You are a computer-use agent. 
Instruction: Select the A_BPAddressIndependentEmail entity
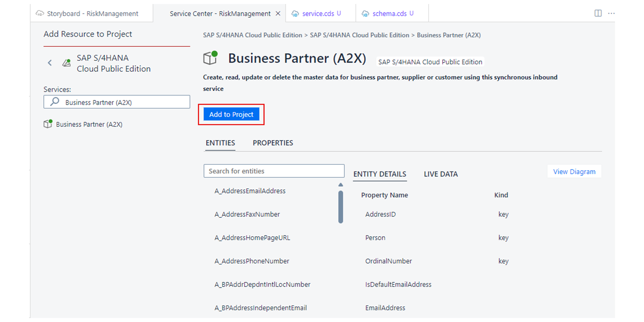(261, 308)
